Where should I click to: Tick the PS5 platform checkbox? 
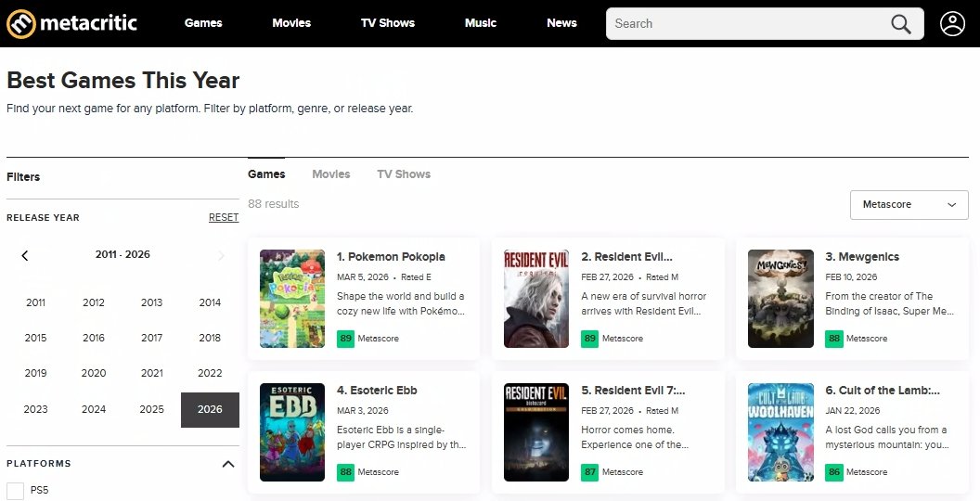[15, 491]
